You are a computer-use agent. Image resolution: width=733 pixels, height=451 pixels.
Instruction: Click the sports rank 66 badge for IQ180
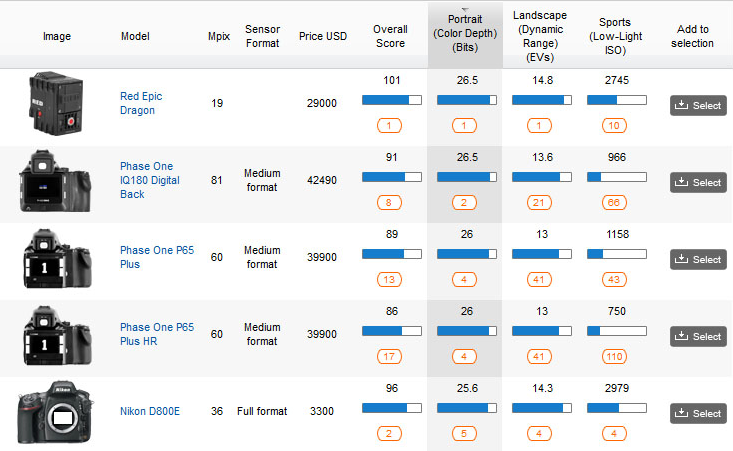pyautogui.click(x=616, y=202)
